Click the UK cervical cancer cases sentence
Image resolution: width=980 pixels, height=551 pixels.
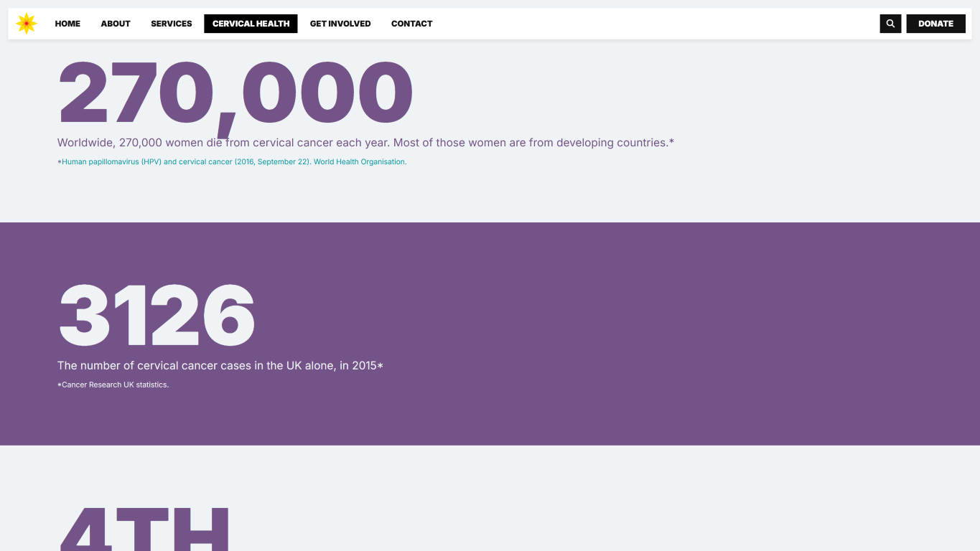(x=217, y=366)
